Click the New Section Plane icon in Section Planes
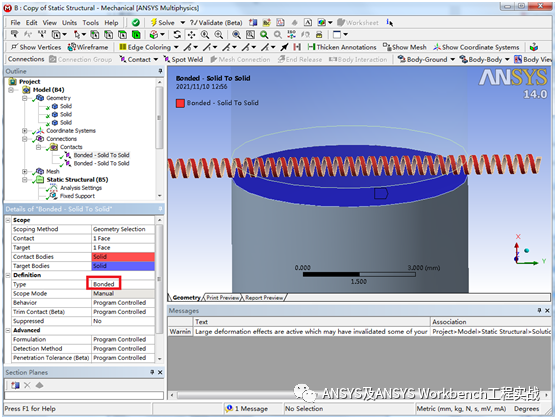This screenshot has width=557, height=419. [x=15, y=385]
